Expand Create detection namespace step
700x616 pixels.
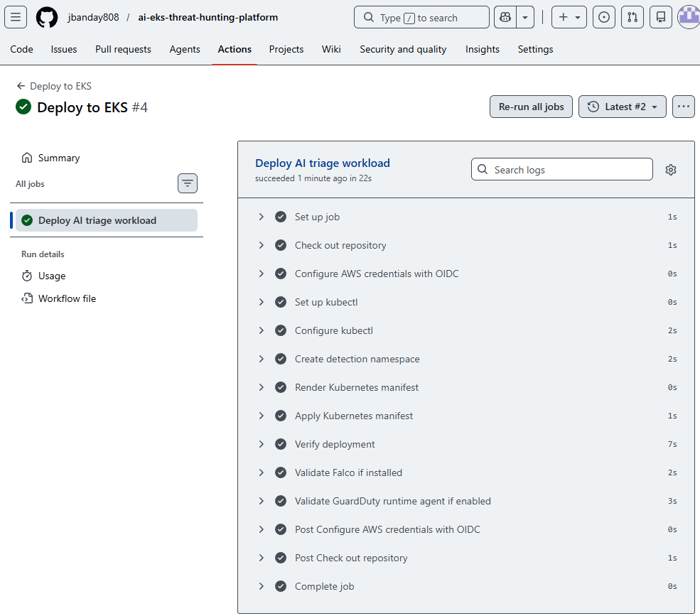pos(466,359)
